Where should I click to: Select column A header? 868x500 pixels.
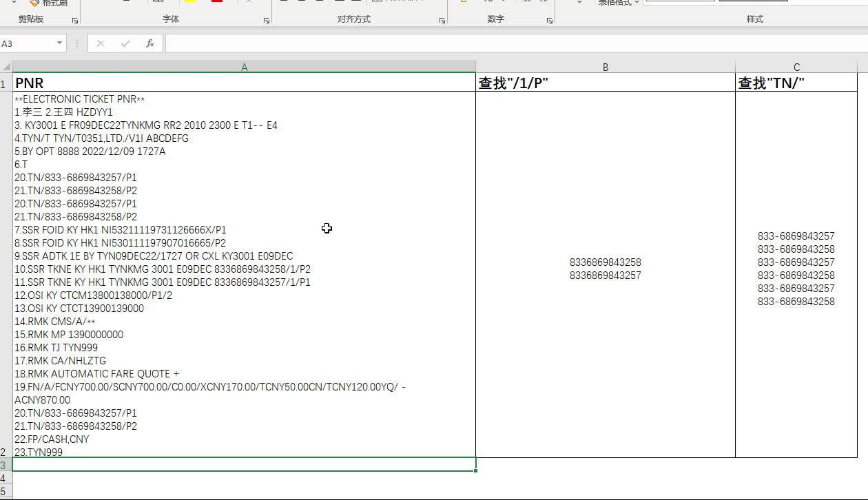pyautogui.click(x=244, y=67)
